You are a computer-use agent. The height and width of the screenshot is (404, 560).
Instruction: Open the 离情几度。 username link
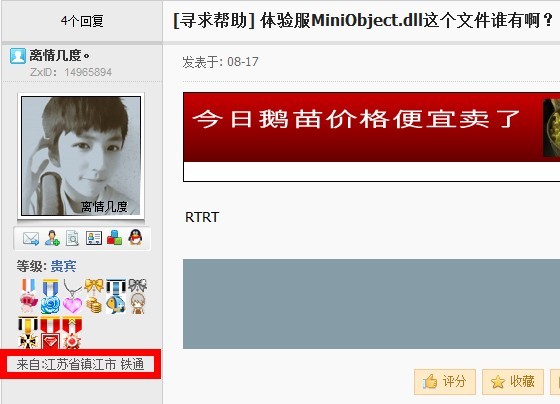pyautogui.click(x=60, y=56)
